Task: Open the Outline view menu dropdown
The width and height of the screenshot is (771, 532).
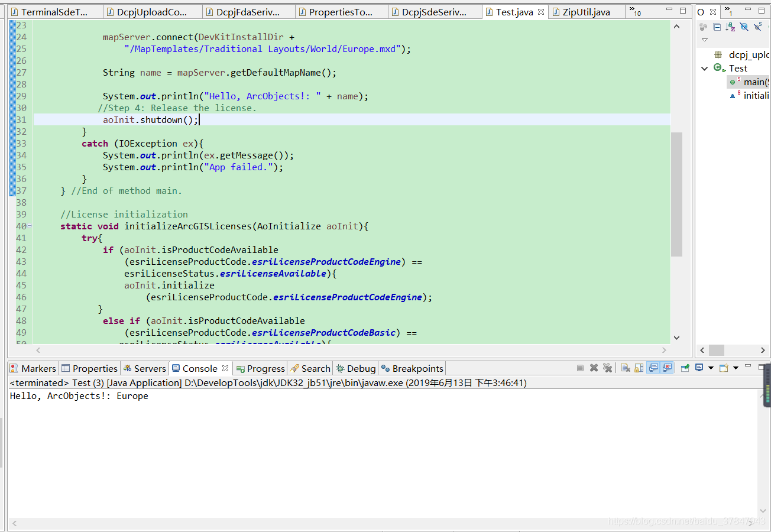Action: 705,40
